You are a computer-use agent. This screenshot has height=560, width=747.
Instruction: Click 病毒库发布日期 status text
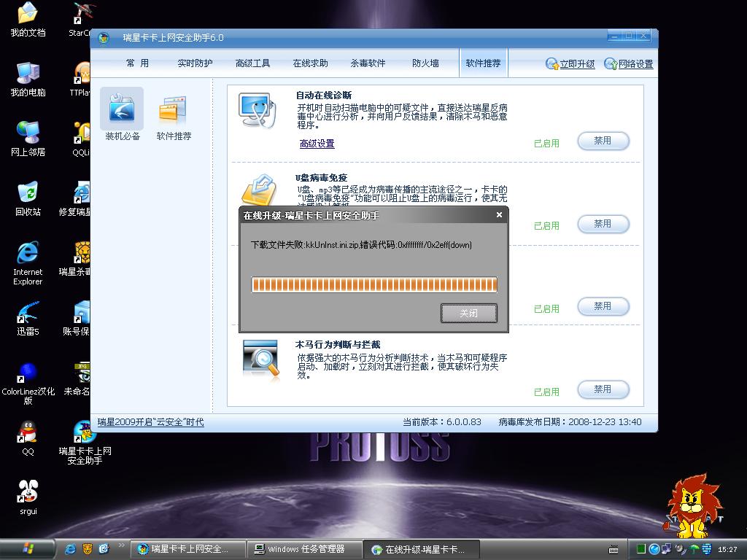tap(570, 422)
